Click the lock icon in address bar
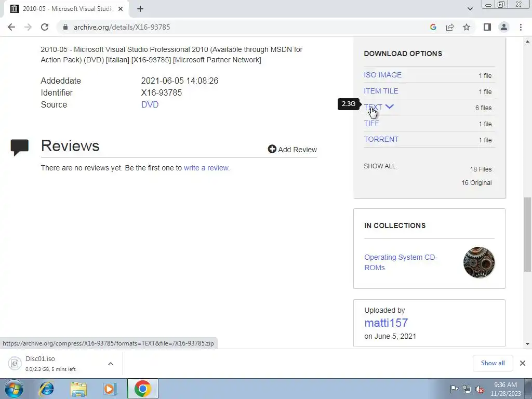This screenshot has height=399, width=532. pyautogui.click(x=65, y=27)
